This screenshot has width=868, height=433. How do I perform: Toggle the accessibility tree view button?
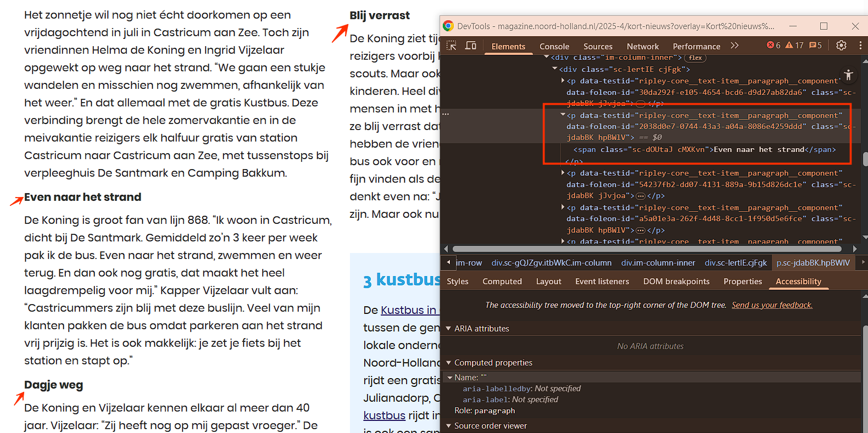tap(848, 75)
